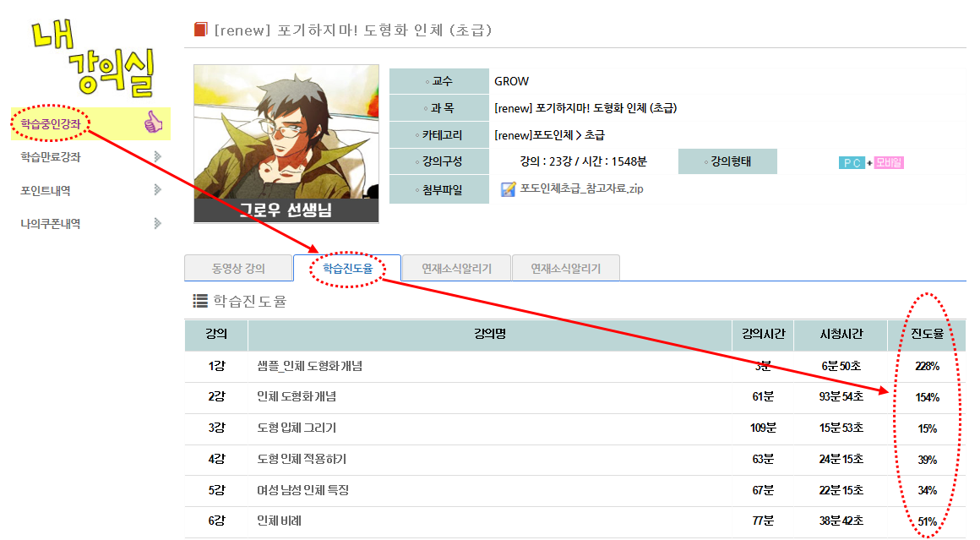Open lecture 여성 남성 인체 특징
The width and height of the screenshot is (980, 540).
point(303,490)
